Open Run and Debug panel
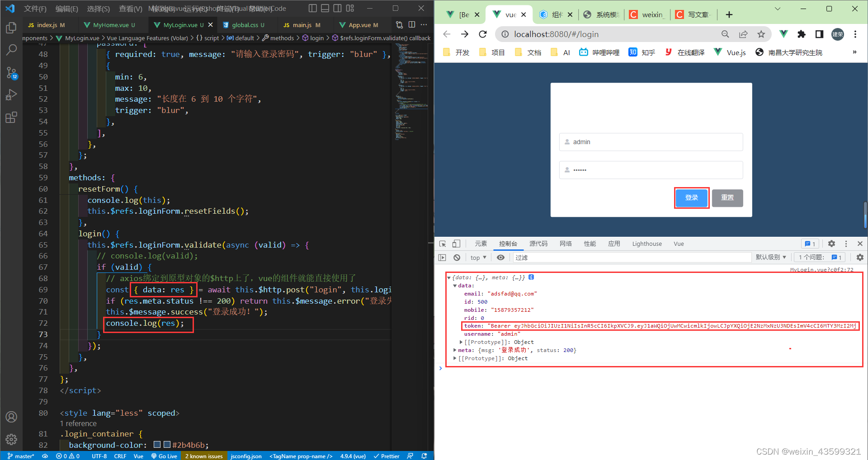 point(11,95)
